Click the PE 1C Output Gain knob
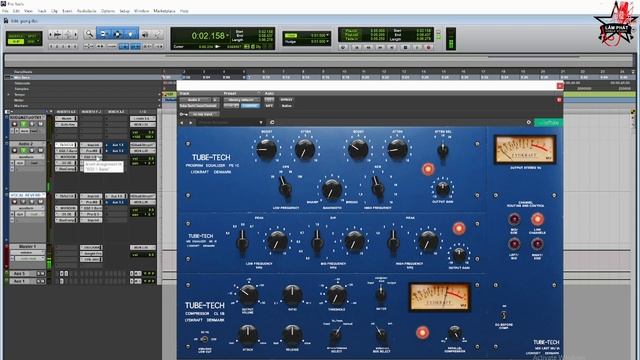Image resolution: width=640 pixels, height=360 pixels. click(x=442, y=188)
